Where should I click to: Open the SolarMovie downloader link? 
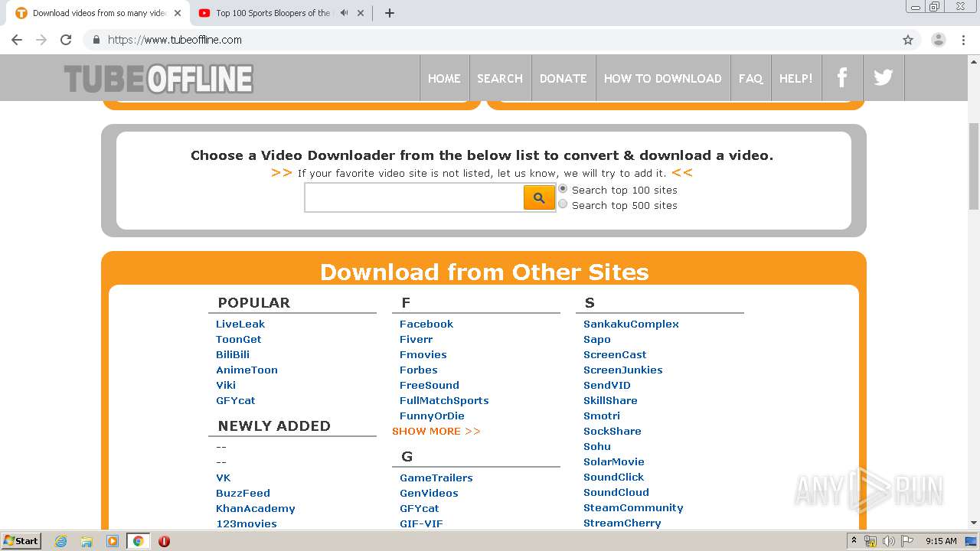(614, 461)
